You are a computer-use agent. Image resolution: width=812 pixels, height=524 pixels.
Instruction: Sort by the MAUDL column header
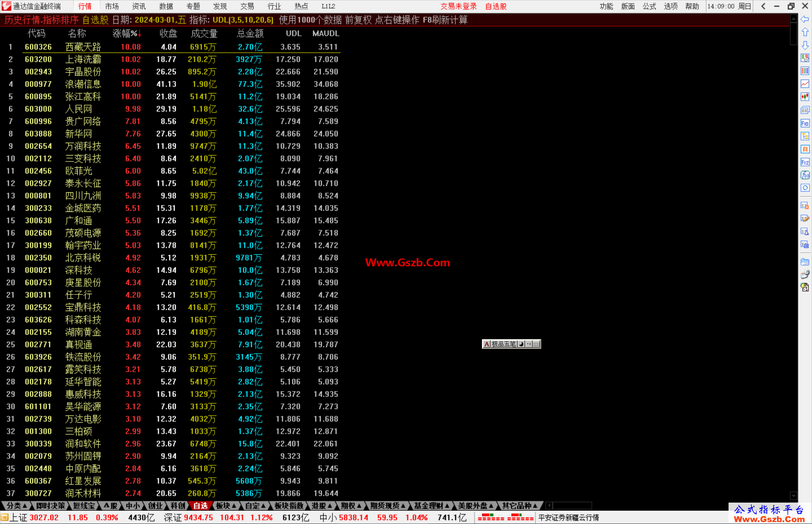326,33
